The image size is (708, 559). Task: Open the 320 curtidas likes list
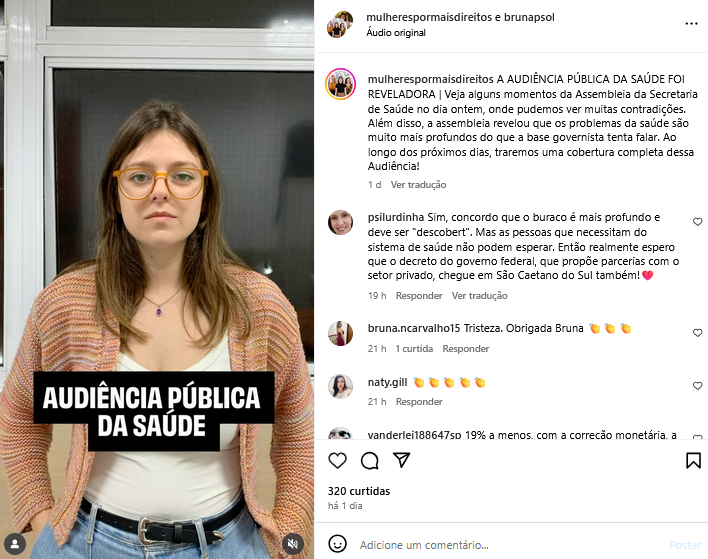[x=359, y=491]
